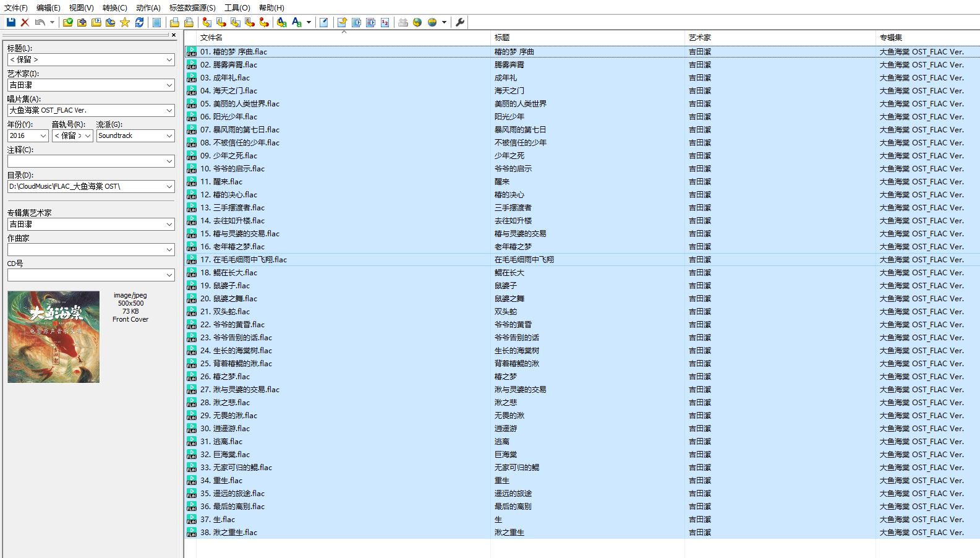Click the Filename to Filename converter icon

(235, 22)
